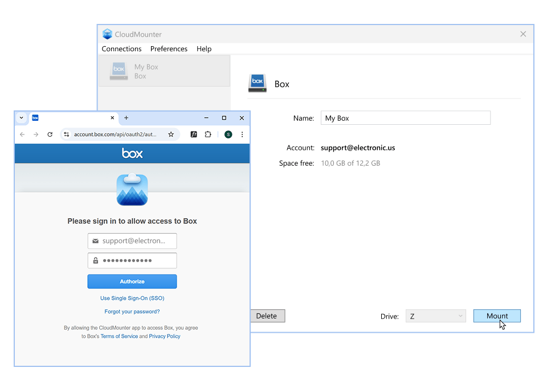Open the Help menu
This screenshot has width=547, height=392.
click(x=203, y=49)
